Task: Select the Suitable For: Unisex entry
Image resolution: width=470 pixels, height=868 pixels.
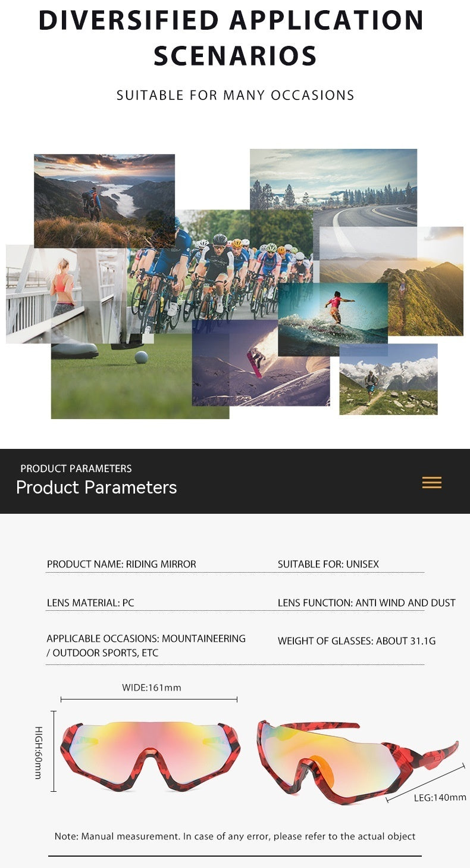Action: pos(328,564)
